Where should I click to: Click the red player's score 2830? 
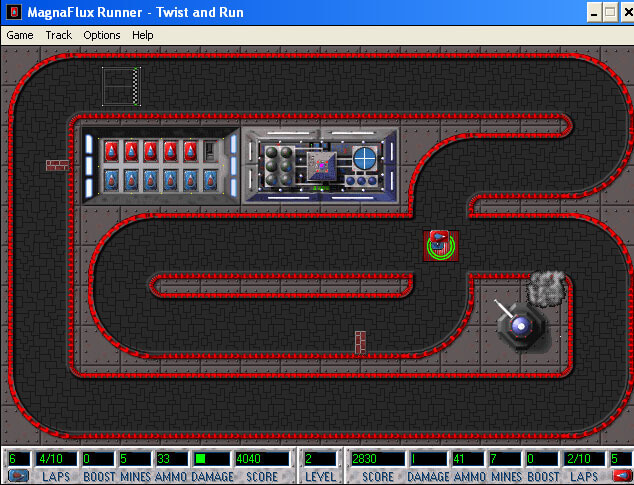tap(378, 459)
